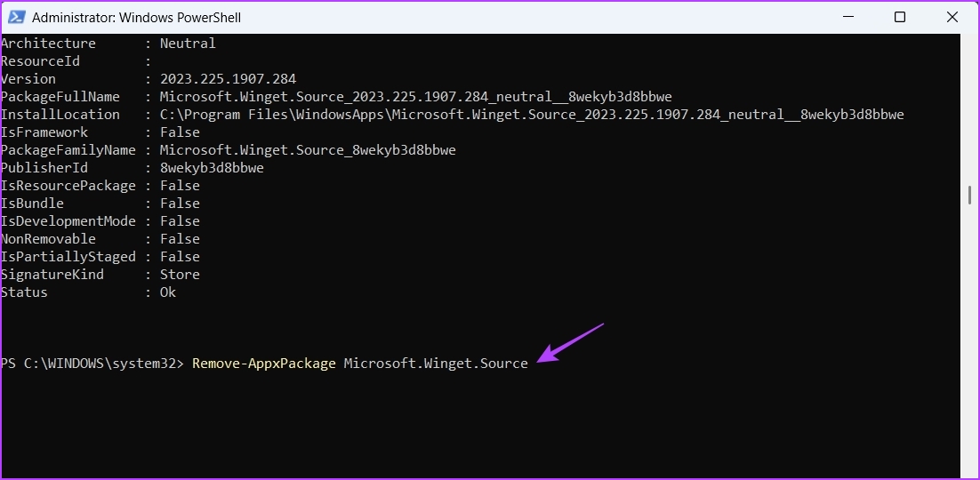Click the "Administrator: Windows PowerShell" window title
The height and width of the screenshot is (480, 980).
tap(136, 17)
